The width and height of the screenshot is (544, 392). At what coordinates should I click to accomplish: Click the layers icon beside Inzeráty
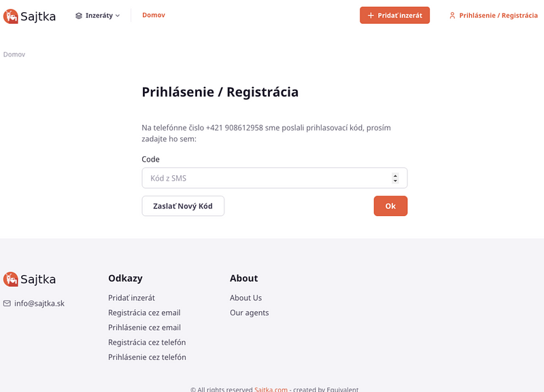[79, 16]
